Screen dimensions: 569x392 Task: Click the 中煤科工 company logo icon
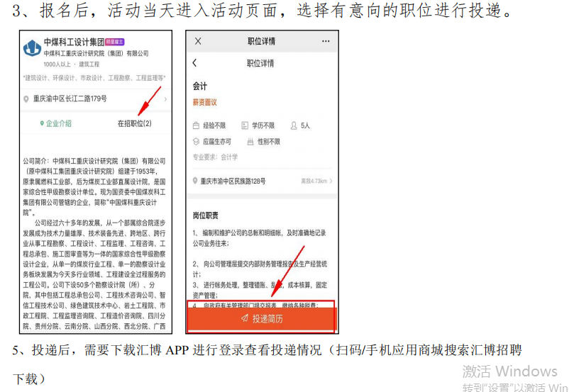32,47
